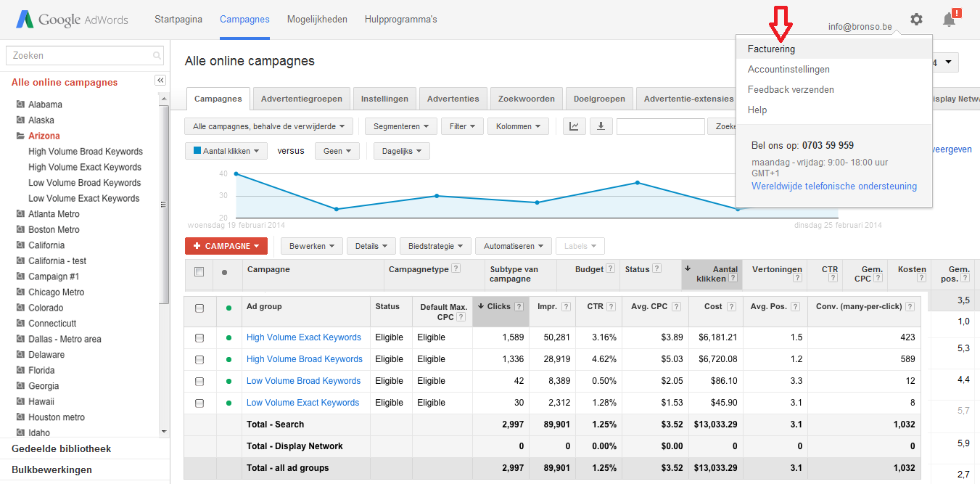Open Wereldwijde telefonische ondersteuning link
Image resolution: width=980 pixels, height=484 pixels.
(x=833, y=186)
